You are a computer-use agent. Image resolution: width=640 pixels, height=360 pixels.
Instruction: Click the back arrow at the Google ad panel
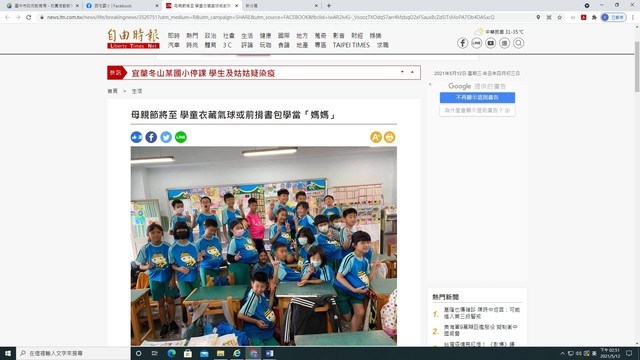[430, 84]
